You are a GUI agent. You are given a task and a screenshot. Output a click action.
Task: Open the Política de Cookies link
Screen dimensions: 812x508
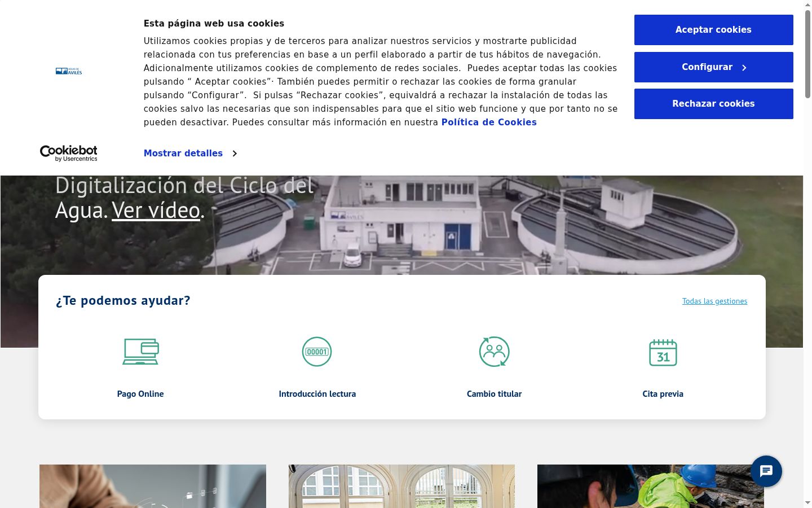[x=489, y=122]
